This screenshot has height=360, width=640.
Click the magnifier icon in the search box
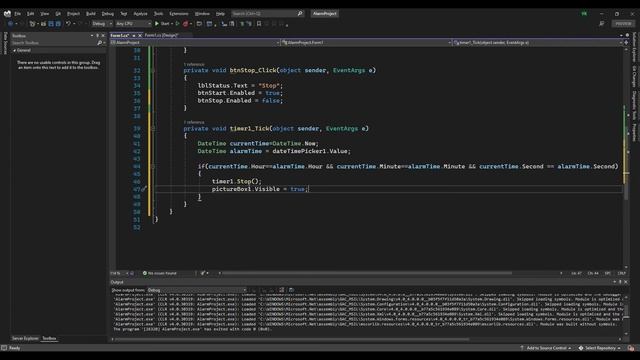click(x=300, y=13)
